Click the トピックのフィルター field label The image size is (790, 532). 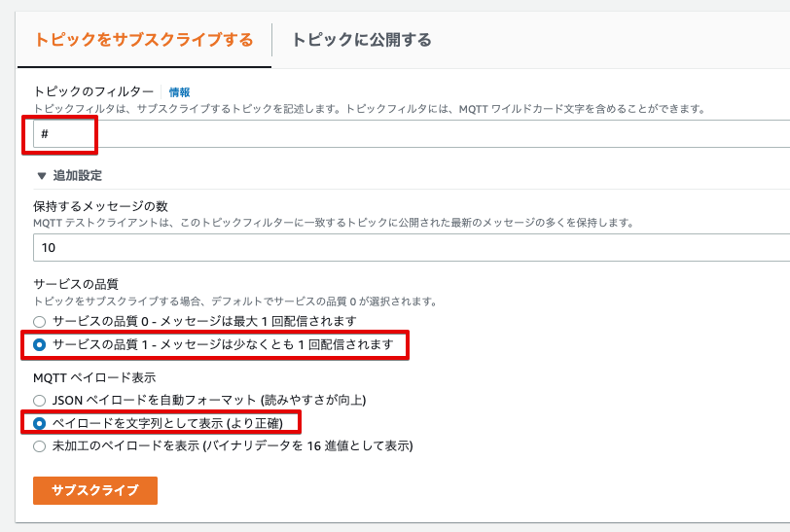93,91
